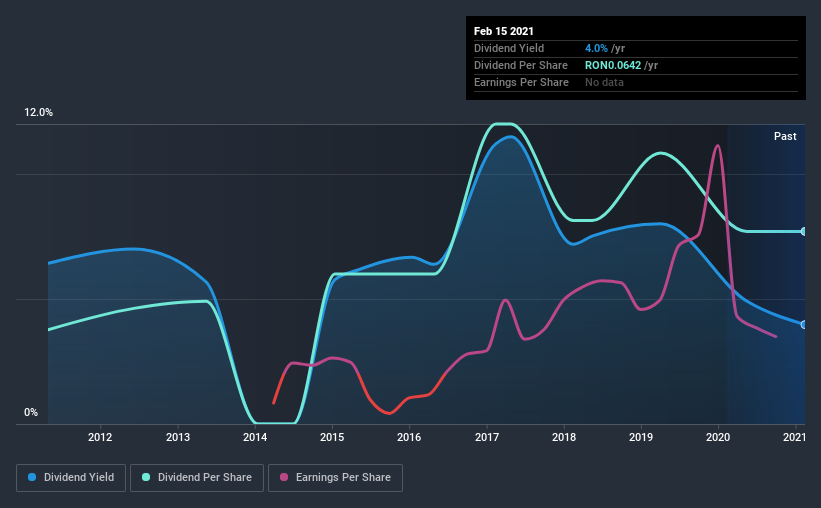Click the pink Earnings Per Share legend dot
821x508 pixels.
[x=284, y=477]
